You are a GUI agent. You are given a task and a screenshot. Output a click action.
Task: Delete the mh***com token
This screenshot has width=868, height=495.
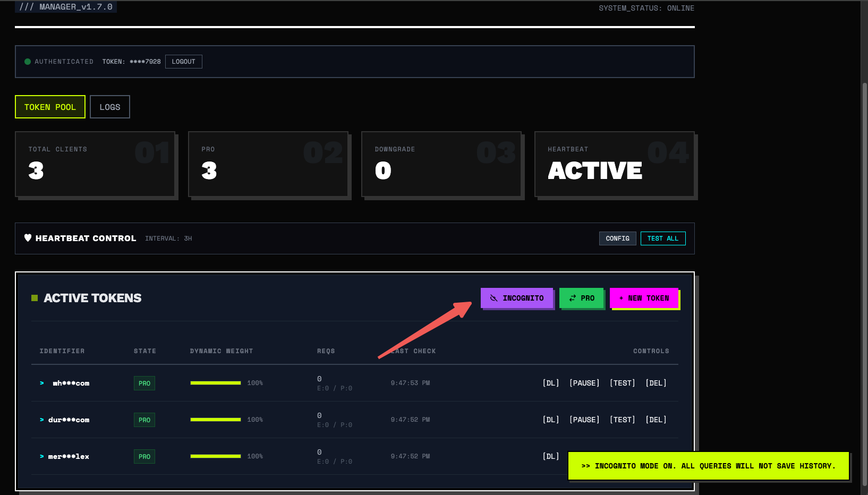(x=656, y=383)
